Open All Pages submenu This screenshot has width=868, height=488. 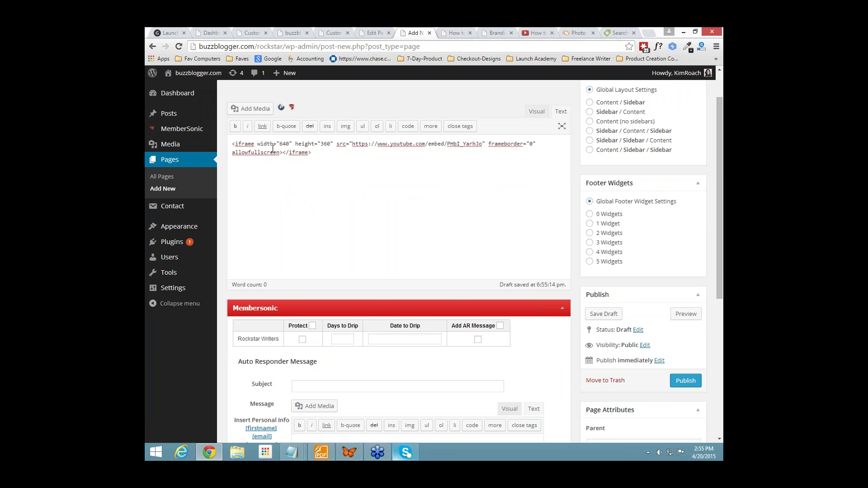click(x=162, y=176)
